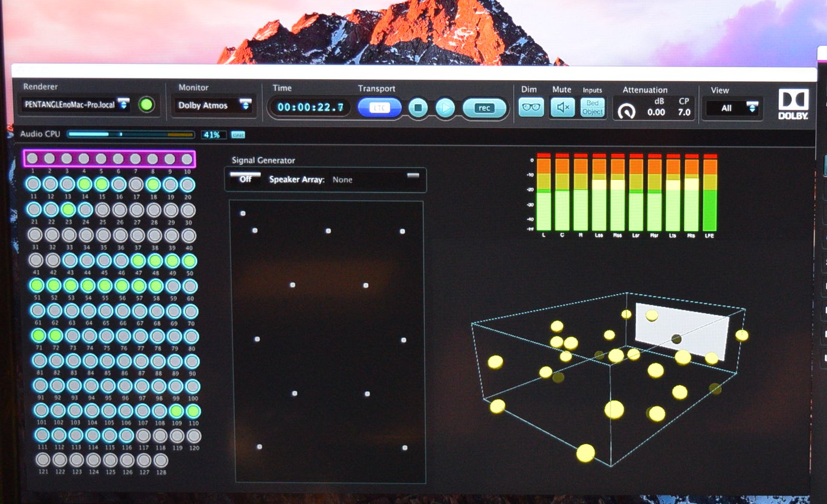Viewport: 827px width, 504px height.
Task: Toggle input indicator above label 60
Action: pos(190,286)
